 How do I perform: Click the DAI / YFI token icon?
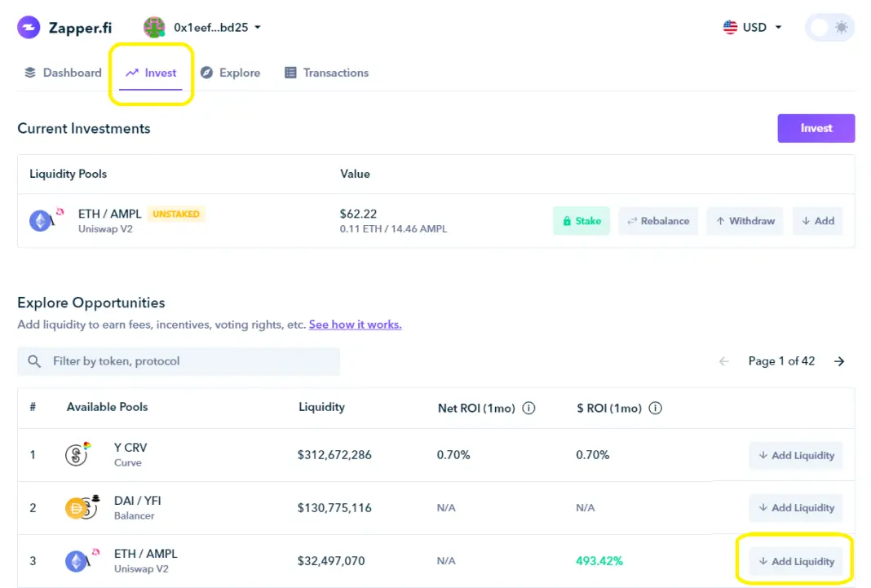(82, 507)
